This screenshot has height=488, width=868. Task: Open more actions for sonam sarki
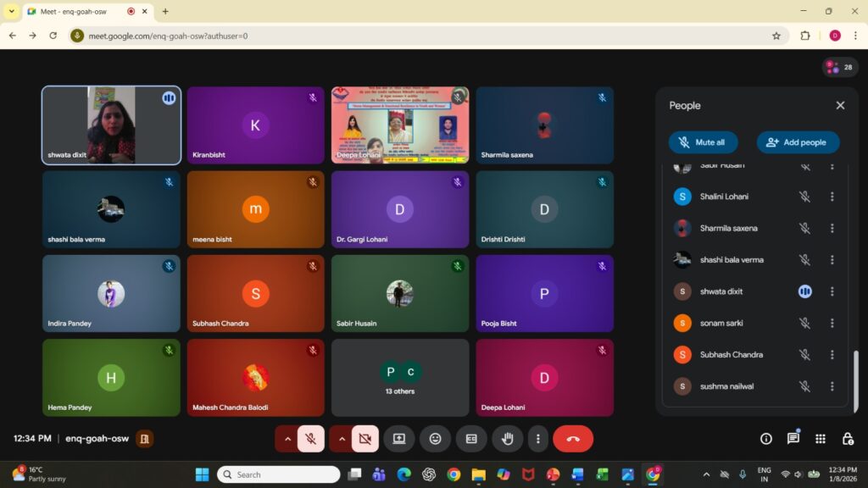(832, 323)
